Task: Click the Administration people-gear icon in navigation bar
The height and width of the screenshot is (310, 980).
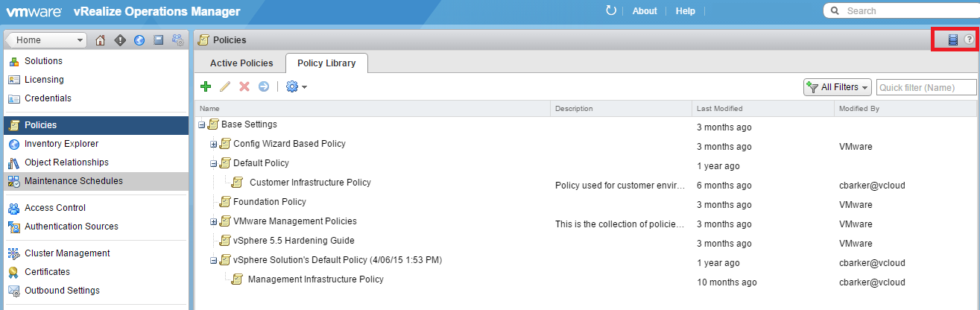Action: (178, 40)
